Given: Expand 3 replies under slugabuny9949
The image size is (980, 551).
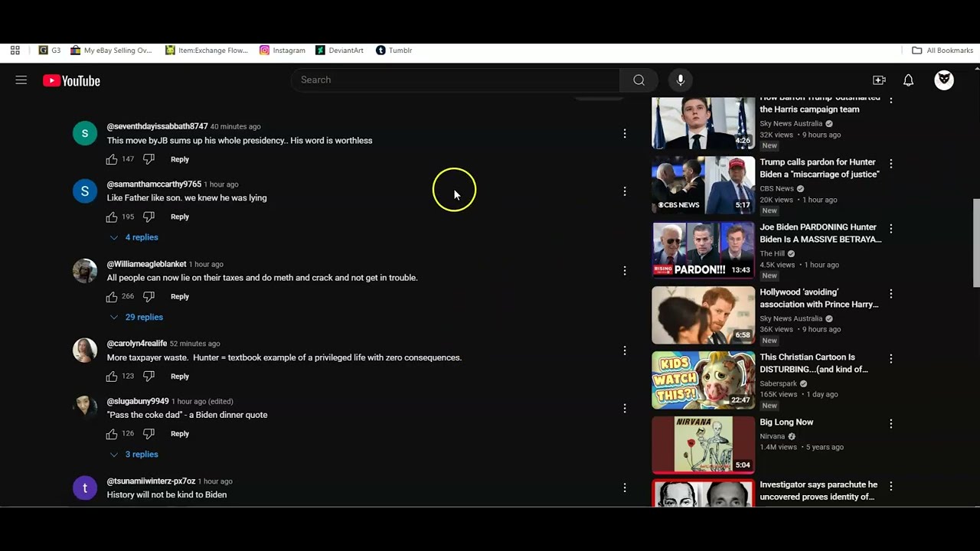Looking at the screenshot, I should (x=134, y=455).
